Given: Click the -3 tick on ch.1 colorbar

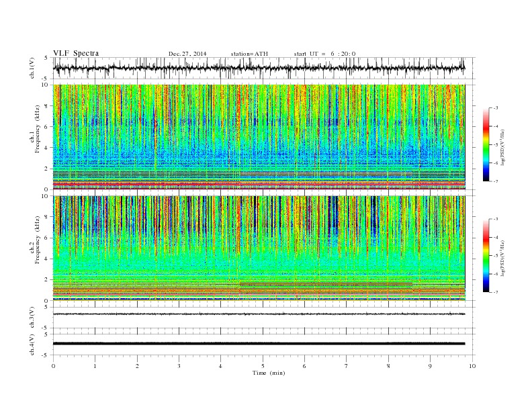Looking at the screenshot, I should [495, 108].
